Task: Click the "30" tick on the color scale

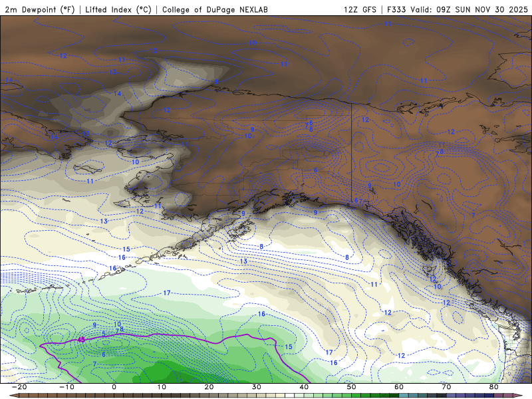Action: [x=257, y=387]
